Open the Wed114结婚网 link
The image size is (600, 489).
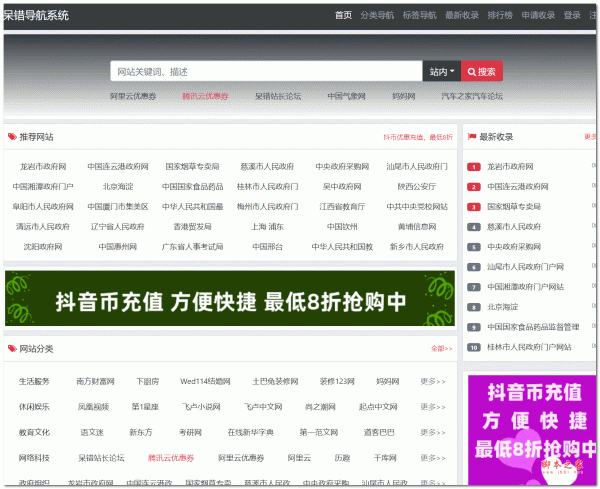point(205,381)
